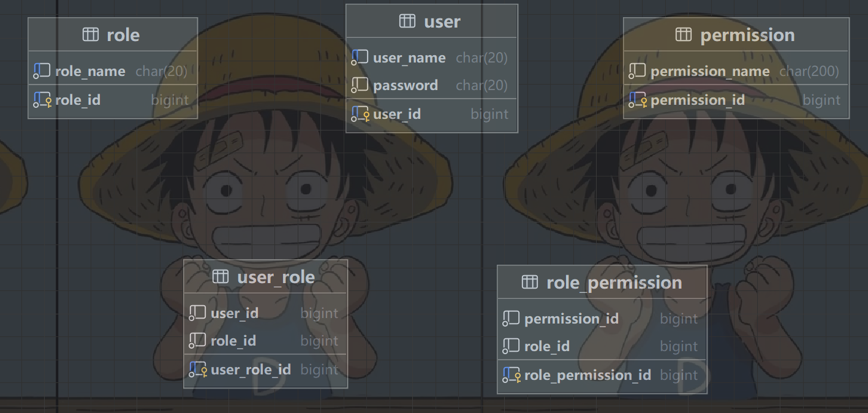The height and width of the screenshot is (413, 868).
Task: Select the permission_name column text
Action: [x=710, y=71]
